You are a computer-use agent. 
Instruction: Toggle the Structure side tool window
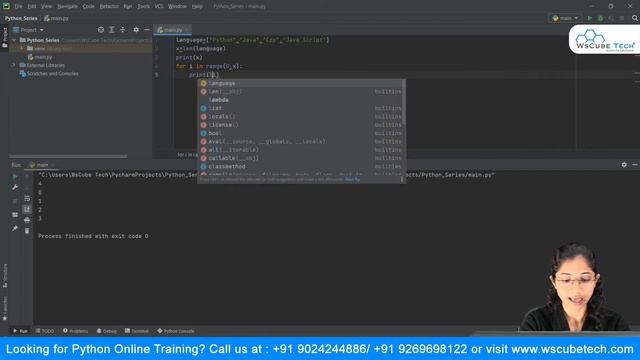coord(5,276)
